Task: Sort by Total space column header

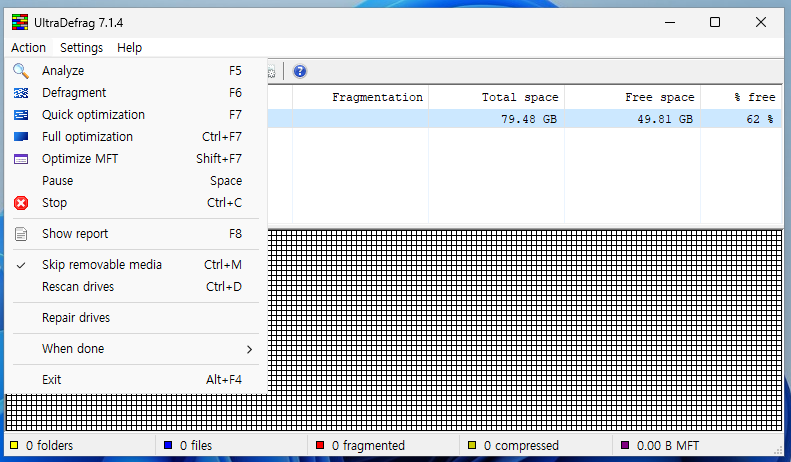Action: coord(496,97)
